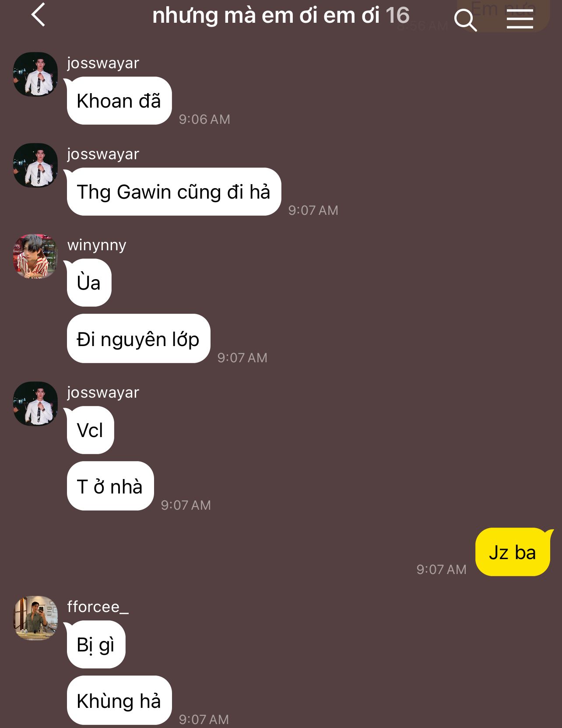The height and width of the screenshot is (728, 562).
Task: Open chat search magnifier icon
Action: tap(465, 20)
